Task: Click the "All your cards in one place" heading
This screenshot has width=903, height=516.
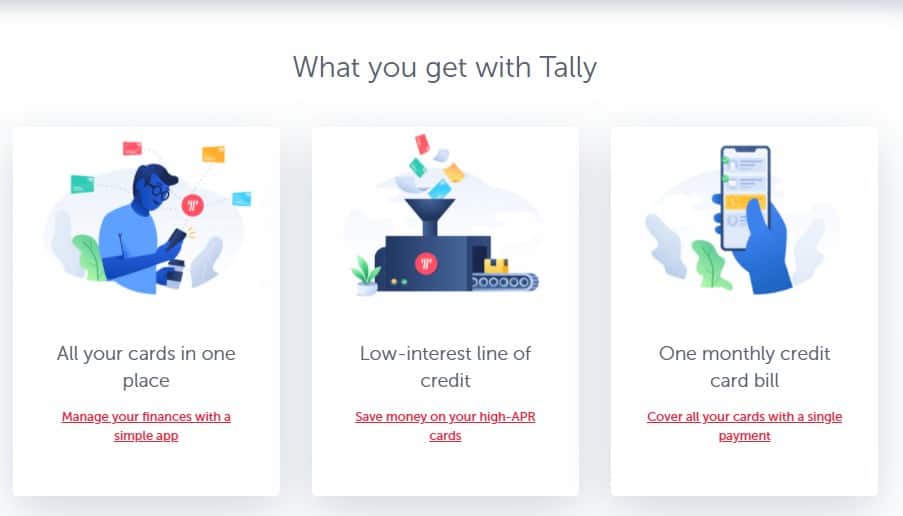Action: 146,367
